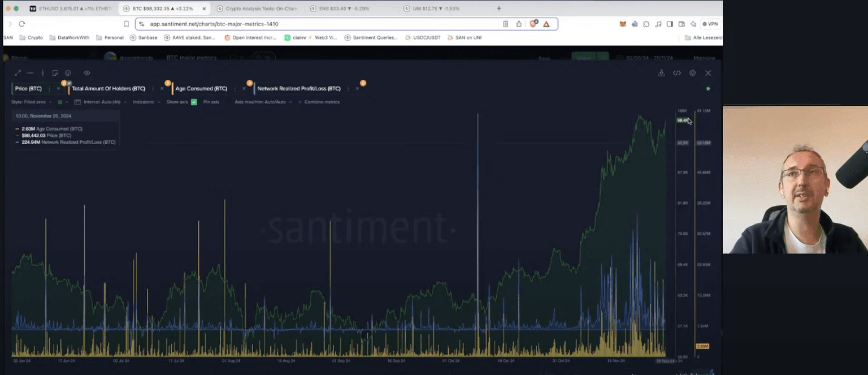Expand the Style: Filled area dropdown

(x=32, y=102)
